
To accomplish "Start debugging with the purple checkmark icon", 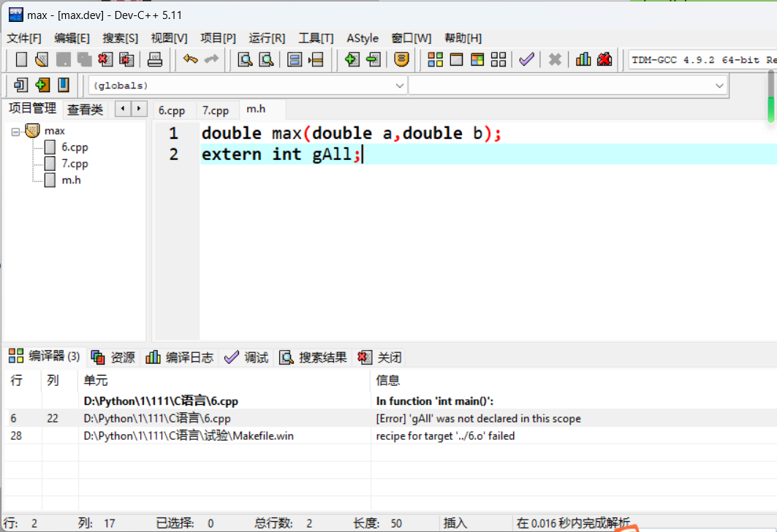I will coord(526,60).
